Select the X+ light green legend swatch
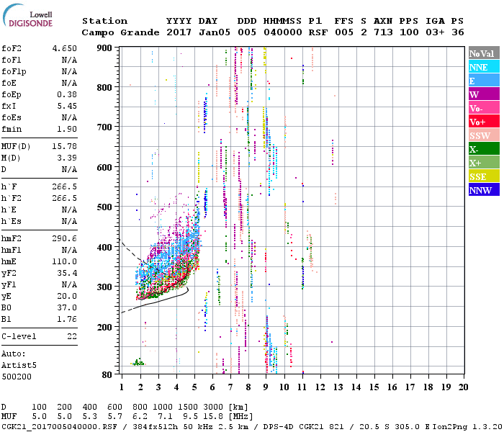Screen dimensions: 504x432 coord(484,162)
